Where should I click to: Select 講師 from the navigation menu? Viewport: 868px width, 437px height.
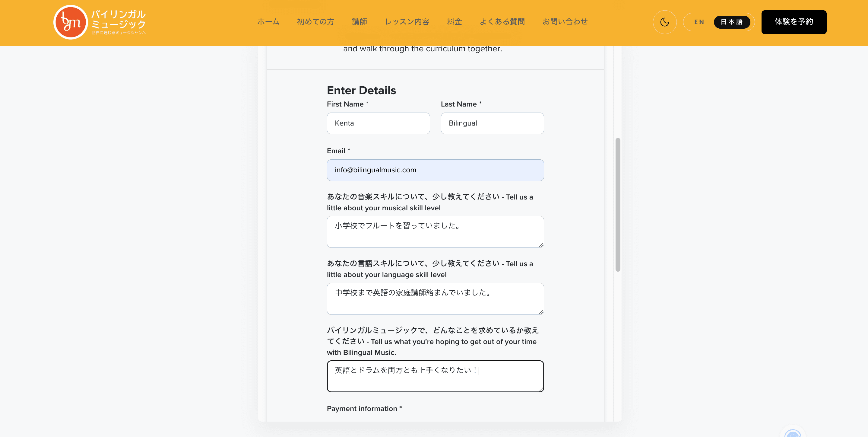pos(360,22)
